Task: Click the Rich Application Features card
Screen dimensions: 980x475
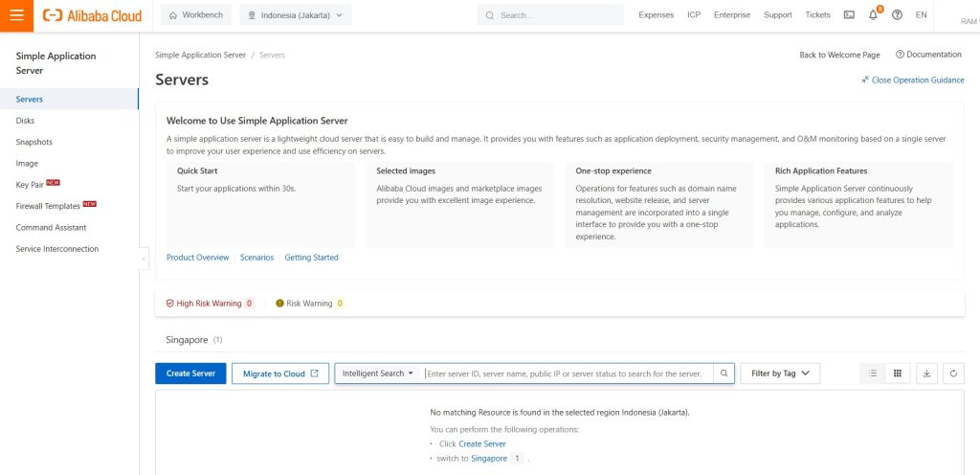Action: pyautogui.click(x=858, y=205)
